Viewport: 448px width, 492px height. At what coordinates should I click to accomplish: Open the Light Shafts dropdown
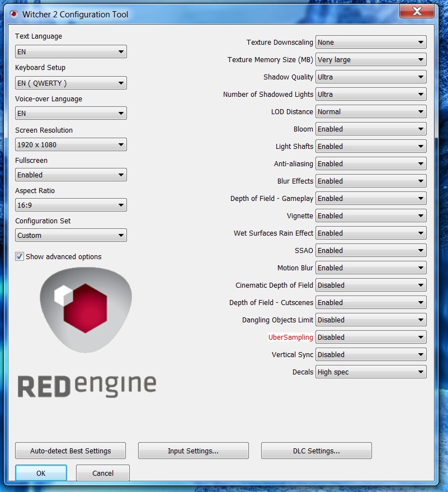[371, 147]
